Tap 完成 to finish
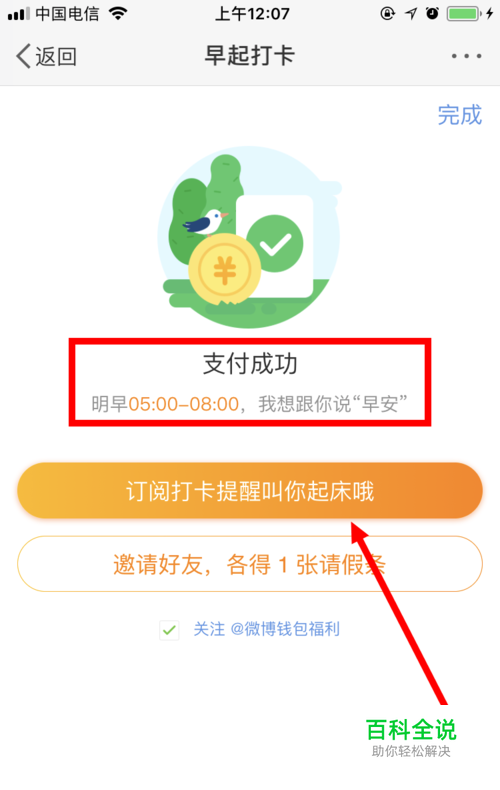Screen dimensions: 500x790 (x=460, y=115)
